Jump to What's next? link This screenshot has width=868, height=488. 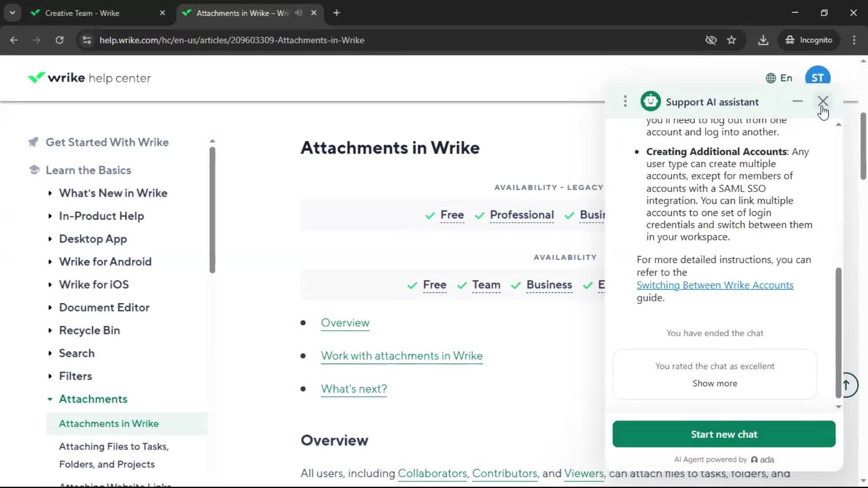tap(354, 389)
